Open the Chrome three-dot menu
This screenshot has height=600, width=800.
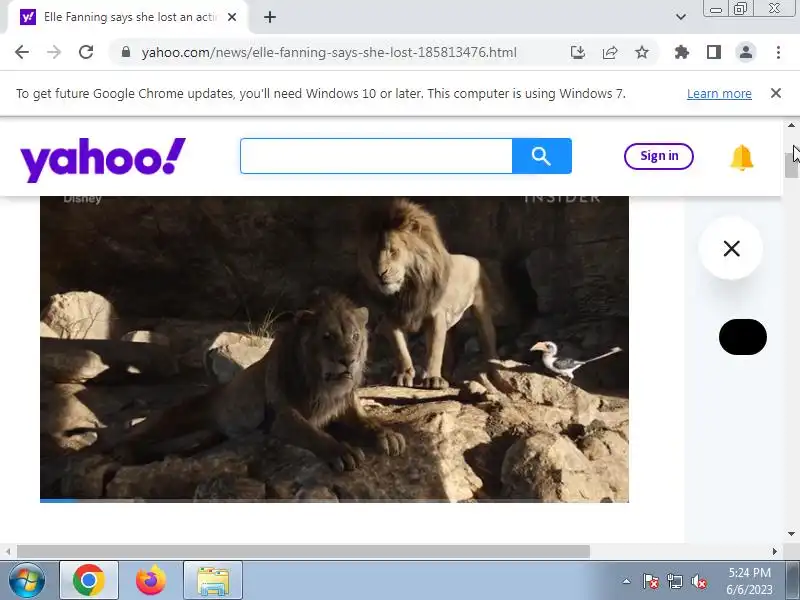(778, 52)
